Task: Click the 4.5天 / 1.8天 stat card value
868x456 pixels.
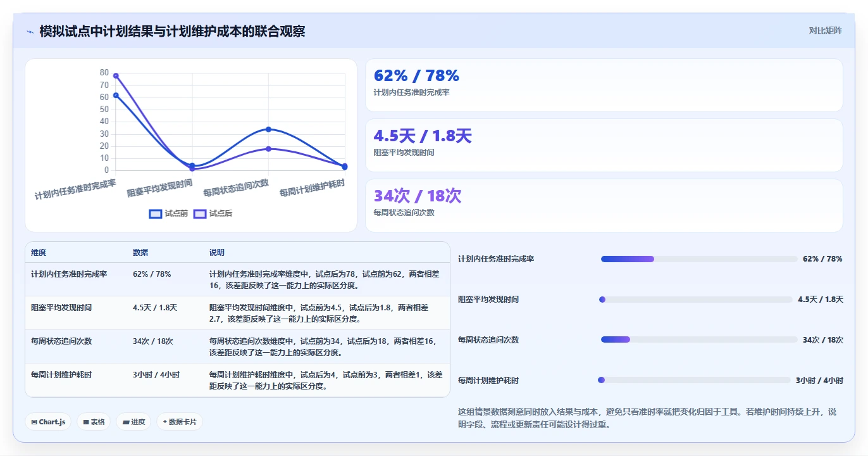Action: pos(423,136)
